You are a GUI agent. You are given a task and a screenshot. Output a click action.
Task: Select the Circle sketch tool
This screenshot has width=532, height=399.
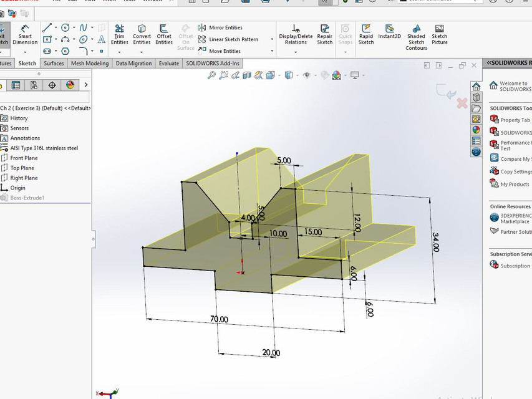tap(65, 28)
